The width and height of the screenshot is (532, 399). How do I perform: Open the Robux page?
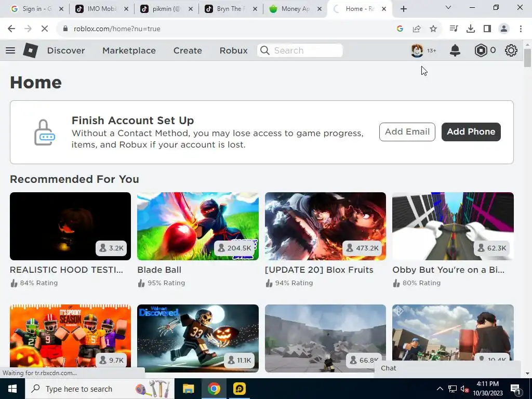(233, 50)
